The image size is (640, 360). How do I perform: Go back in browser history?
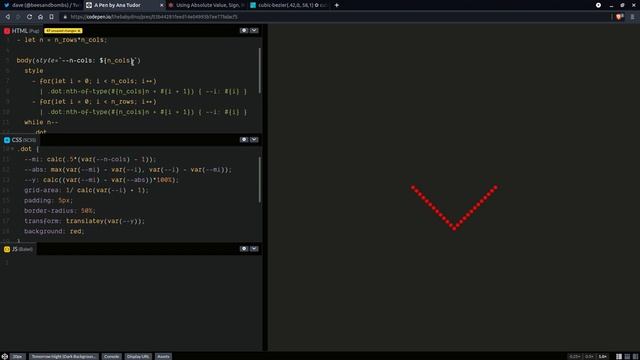(8, 17)
